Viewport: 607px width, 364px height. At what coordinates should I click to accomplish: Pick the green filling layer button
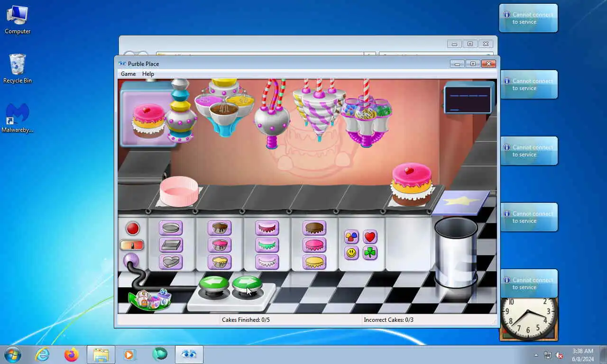[267, 245]
